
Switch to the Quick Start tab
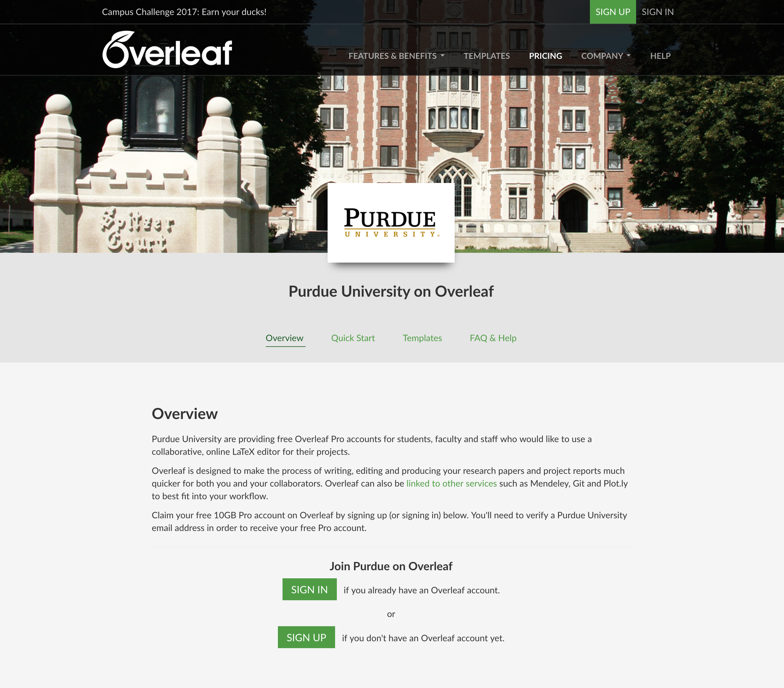pyautogui.click(x=353, y=338)
